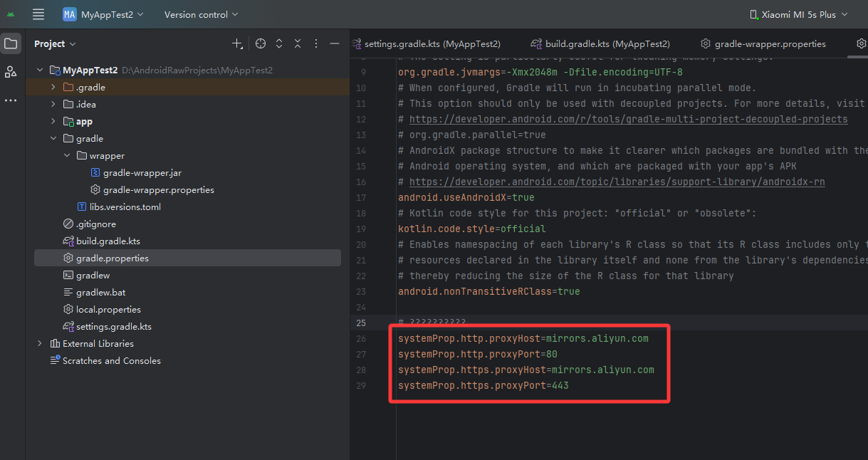
Task: Switch to settings.gradle.kts tab
Action: 427,43
